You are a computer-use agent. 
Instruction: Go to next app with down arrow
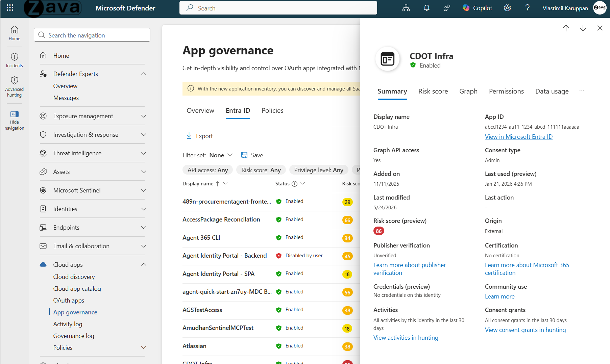point(583,28)
